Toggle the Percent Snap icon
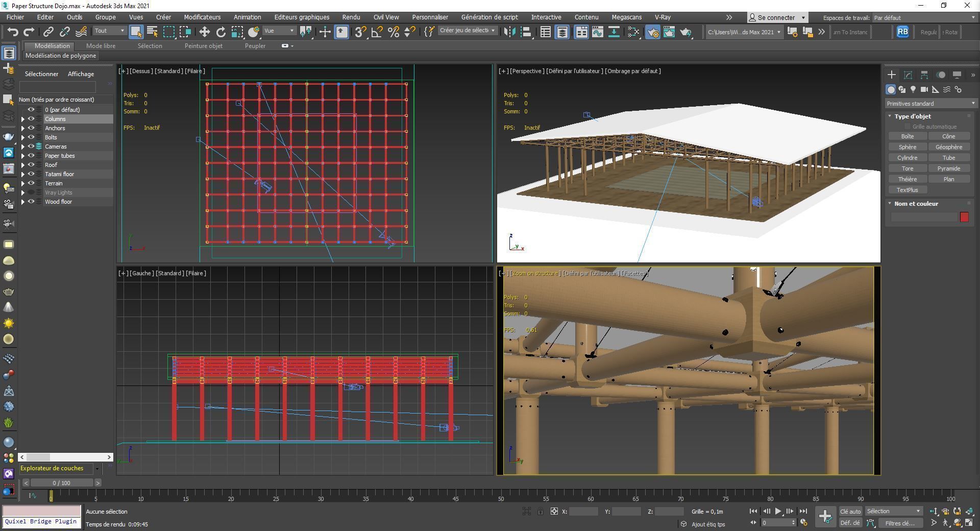980x531 pixels. pyautogui.click(x=393, y=32)
